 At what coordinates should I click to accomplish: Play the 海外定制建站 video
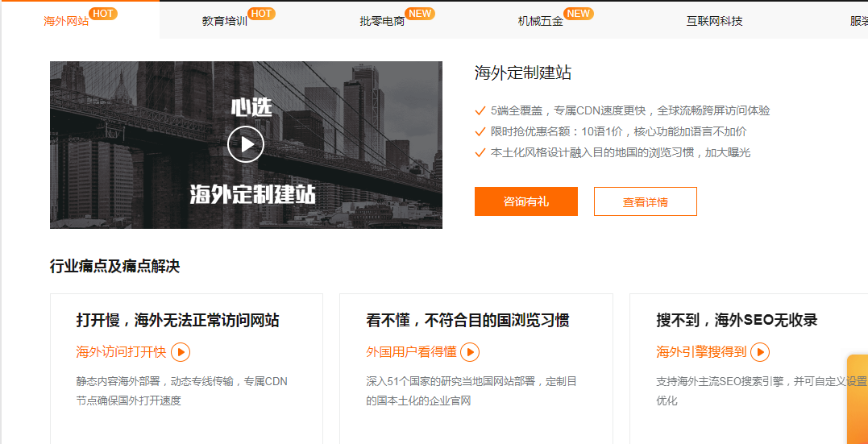(246, 144)
